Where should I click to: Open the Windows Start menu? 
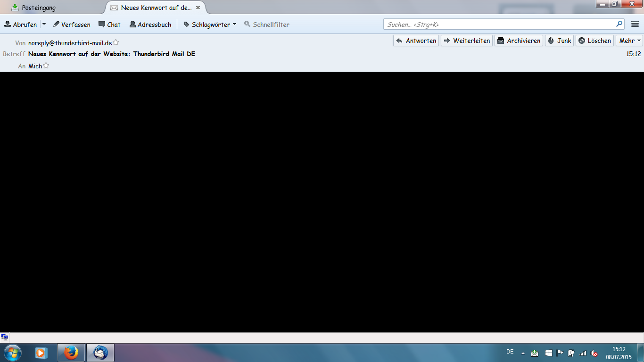click(x=13, y=352)
